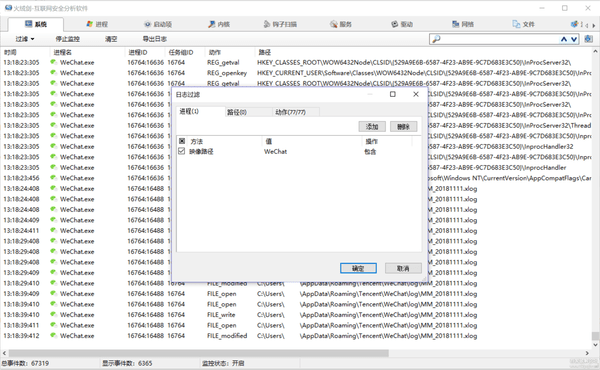This screenshot has width=600, height=370.
Task: Open the 启动项 tab
Action: pos(158,24)
